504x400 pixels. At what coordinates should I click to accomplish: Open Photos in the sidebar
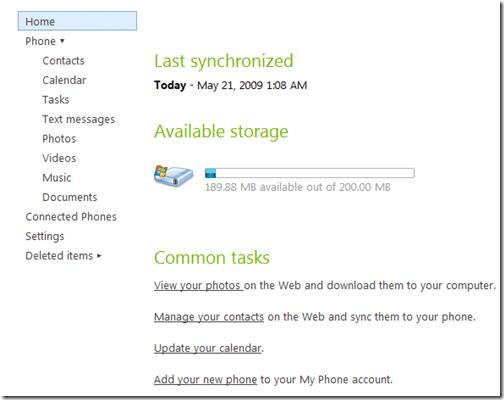(x=59, y=139)
